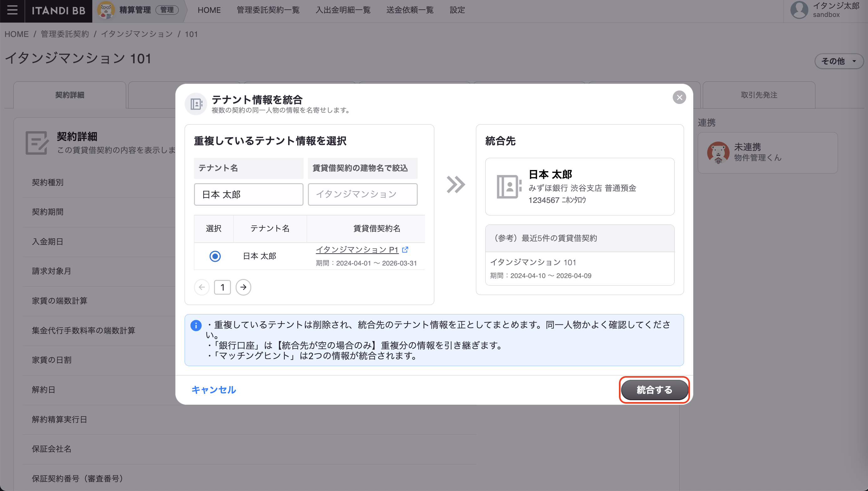Click イタンジ太郎 sandbox account name
This screenshot has height=491, width=868.
[x=836, y=10]
